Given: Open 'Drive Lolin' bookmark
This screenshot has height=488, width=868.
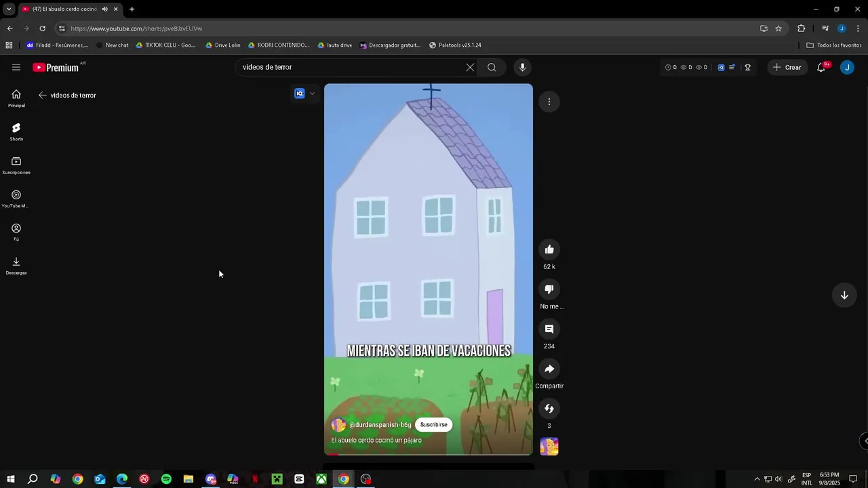Looking at the screenshot, I should [x=223, y=45].
